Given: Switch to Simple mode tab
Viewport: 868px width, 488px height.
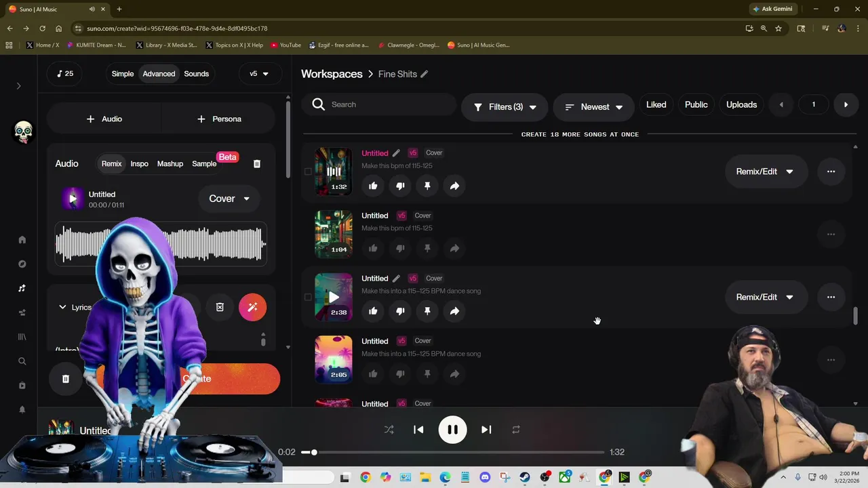Looking at the screenshot, I should point(123,74).
